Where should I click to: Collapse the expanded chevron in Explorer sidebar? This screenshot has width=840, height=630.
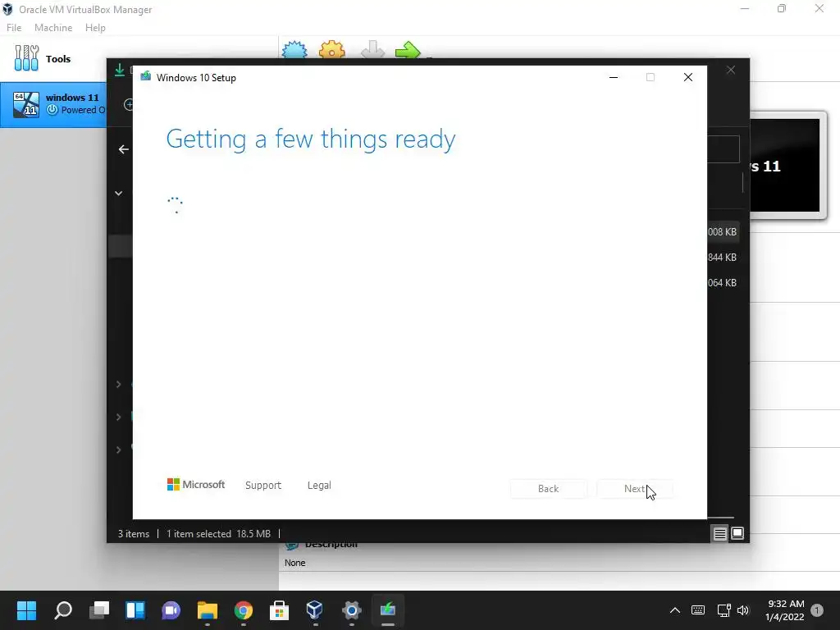click(118, 193)
